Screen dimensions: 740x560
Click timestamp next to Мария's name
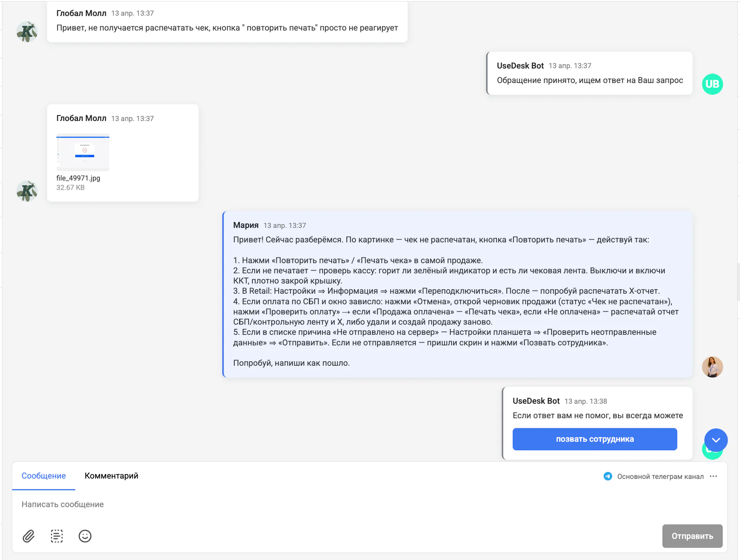click(285, 226)
